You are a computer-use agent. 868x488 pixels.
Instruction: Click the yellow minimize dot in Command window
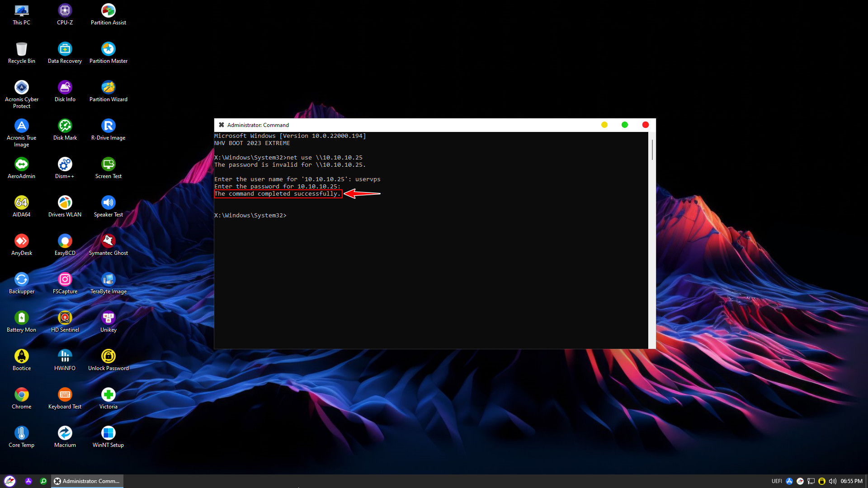coord(604,125)
